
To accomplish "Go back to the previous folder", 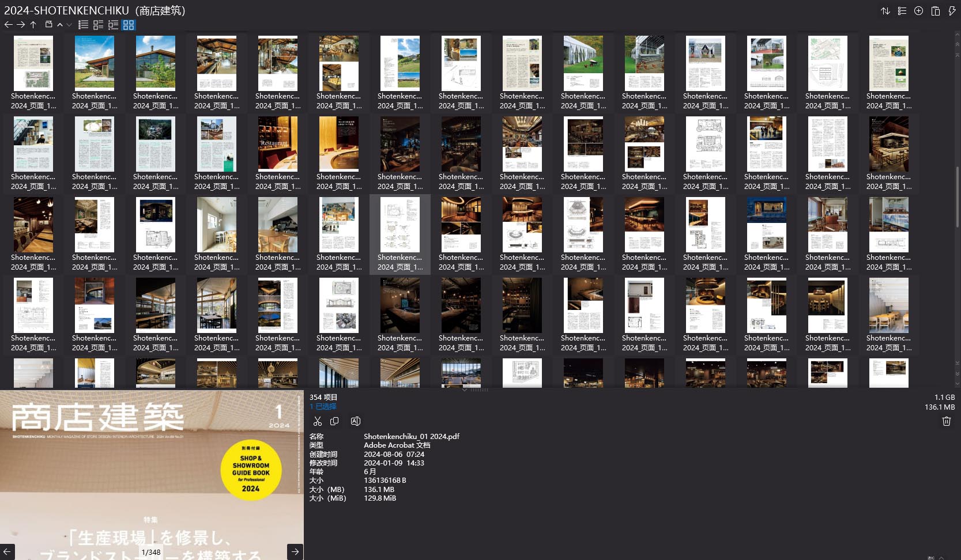I will coord(8,25).
